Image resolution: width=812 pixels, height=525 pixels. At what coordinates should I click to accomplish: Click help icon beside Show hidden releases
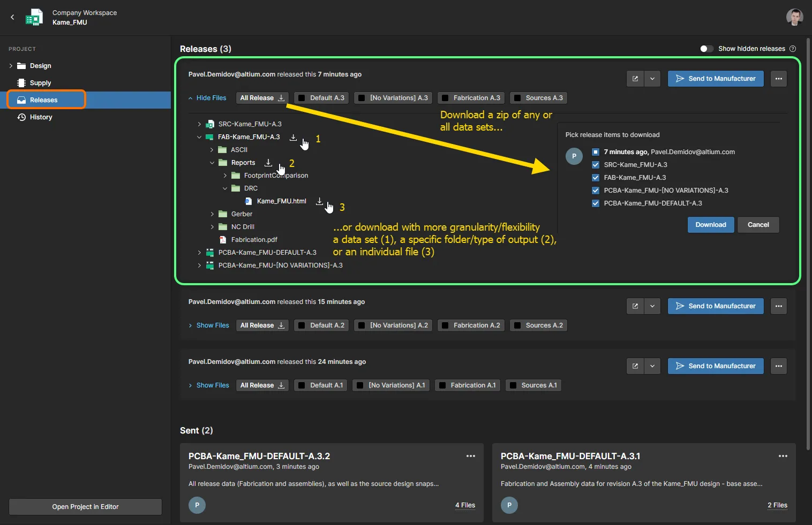793,49
